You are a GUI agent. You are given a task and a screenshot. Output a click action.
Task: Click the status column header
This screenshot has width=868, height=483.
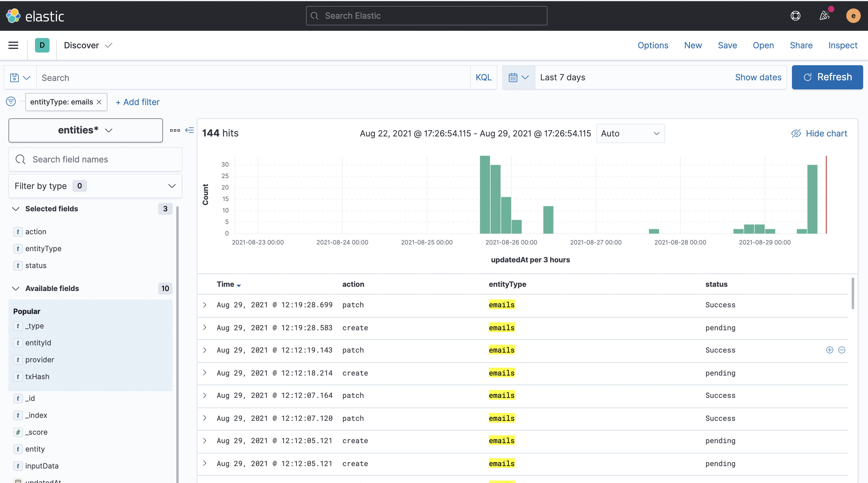click(x=716, y=284)
